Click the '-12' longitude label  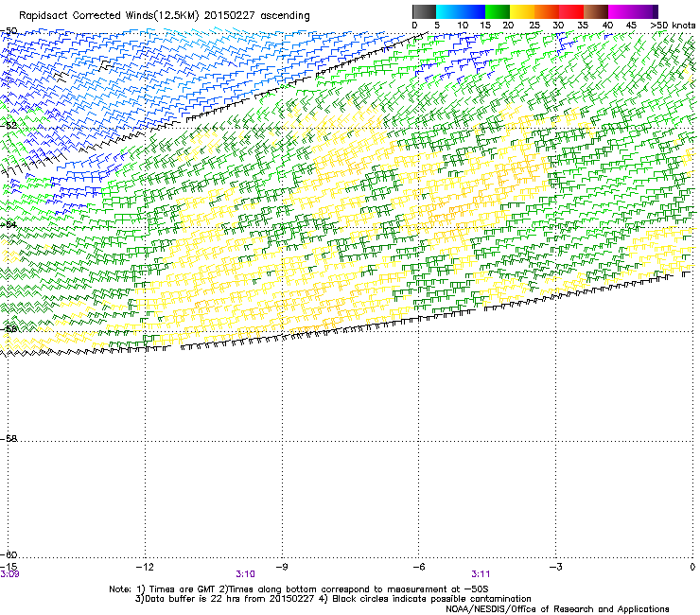145,567
